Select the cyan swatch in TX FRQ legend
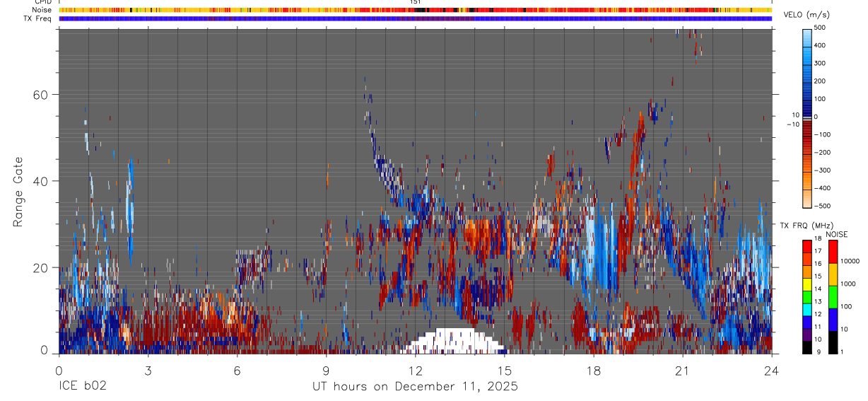Viewport: 868px width, 401px height. coord(807,308)
